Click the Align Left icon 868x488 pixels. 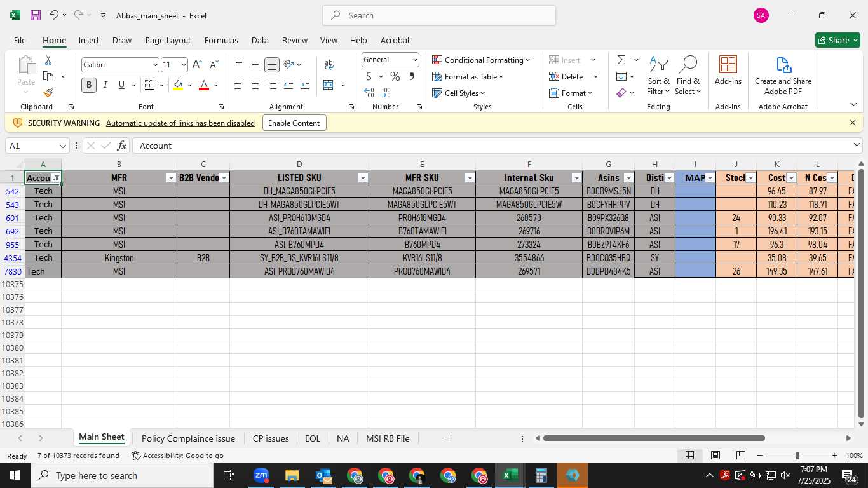coord(239,85)
